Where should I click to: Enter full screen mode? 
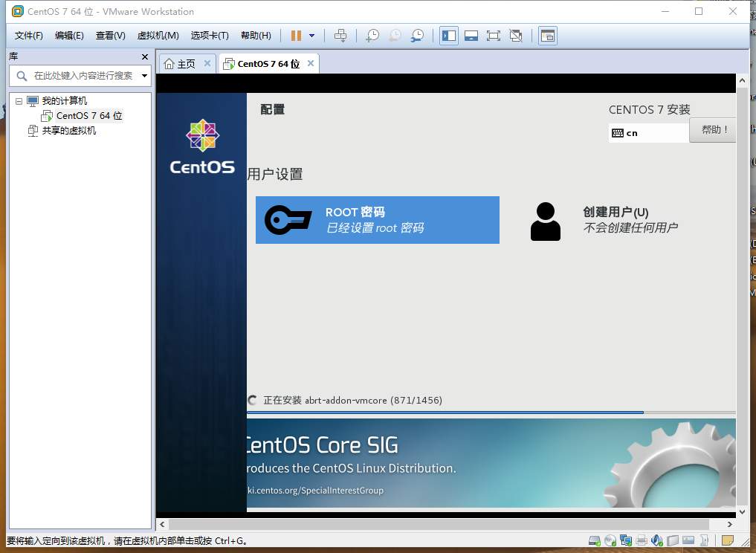(494, 36)
